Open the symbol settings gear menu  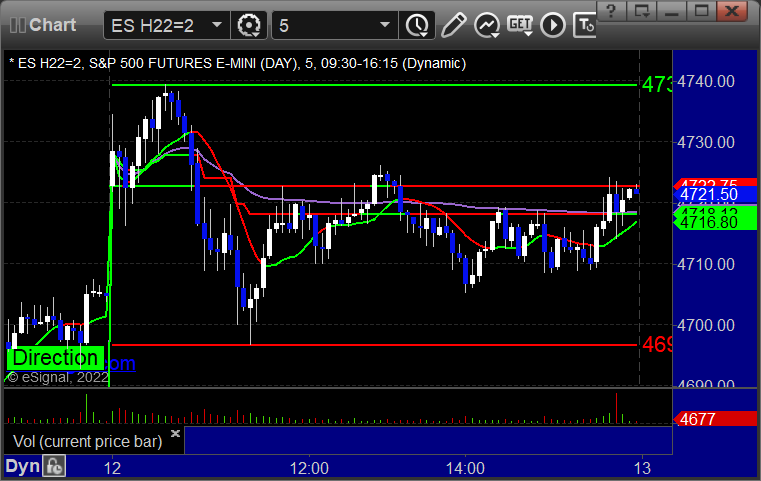(x=249, y=25)
